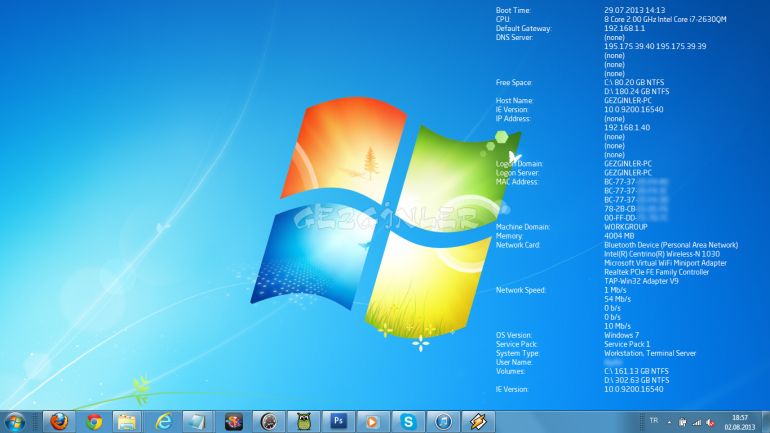Screen dimensions: 770x433
Task: Open Winamp lightning bolt icon
Action: [477, 422]
